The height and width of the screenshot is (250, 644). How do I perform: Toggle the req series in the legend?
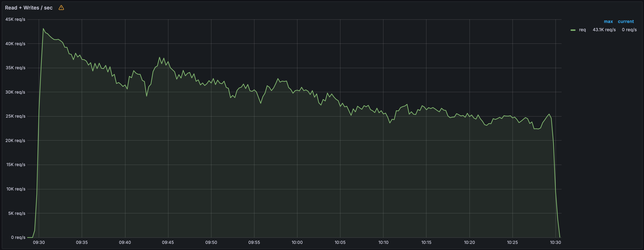582,30
